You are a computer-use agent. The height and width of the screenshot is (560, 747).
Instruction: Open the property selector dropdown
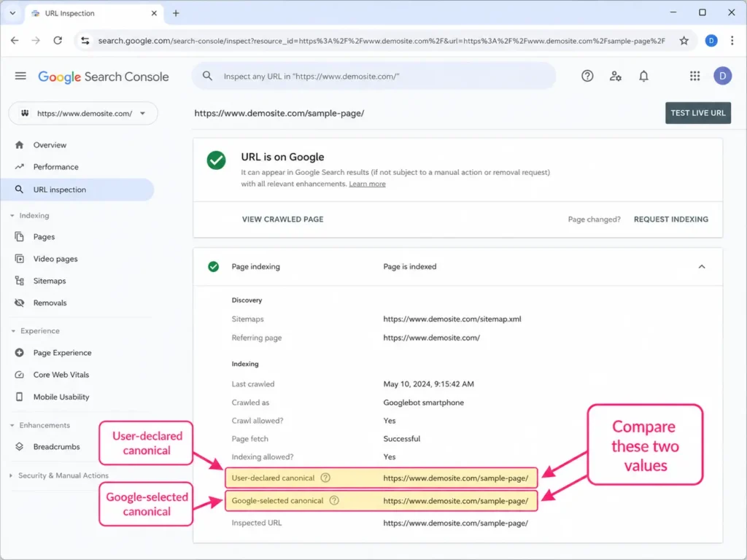click(83, 113)
